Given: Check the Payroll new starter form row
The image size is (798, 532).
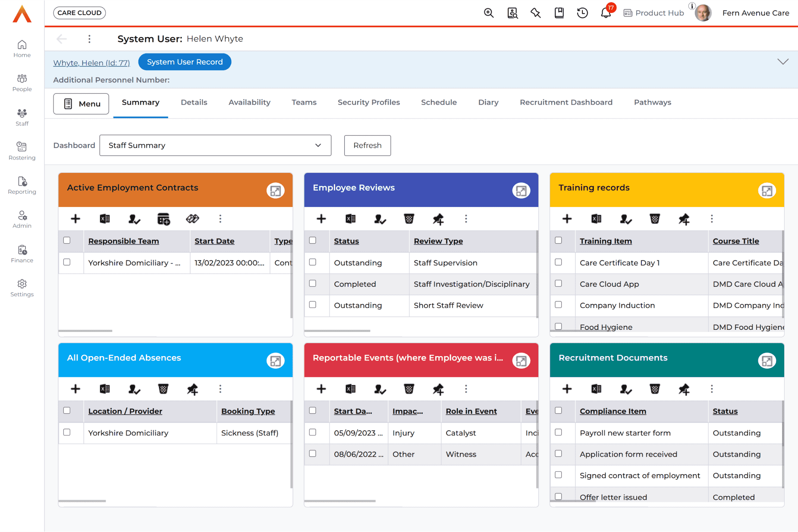Looking at the screenshot, I should (558, 432).
